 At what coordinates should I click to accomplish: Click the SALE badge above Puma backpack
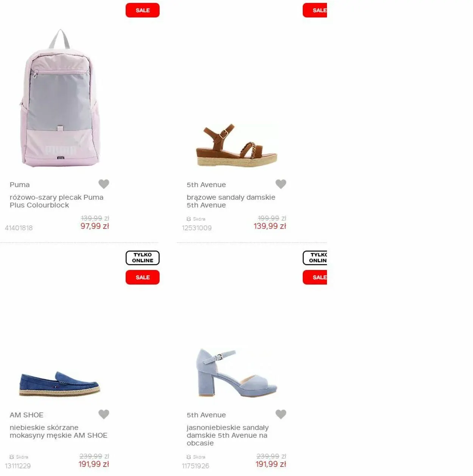point(143,10)
